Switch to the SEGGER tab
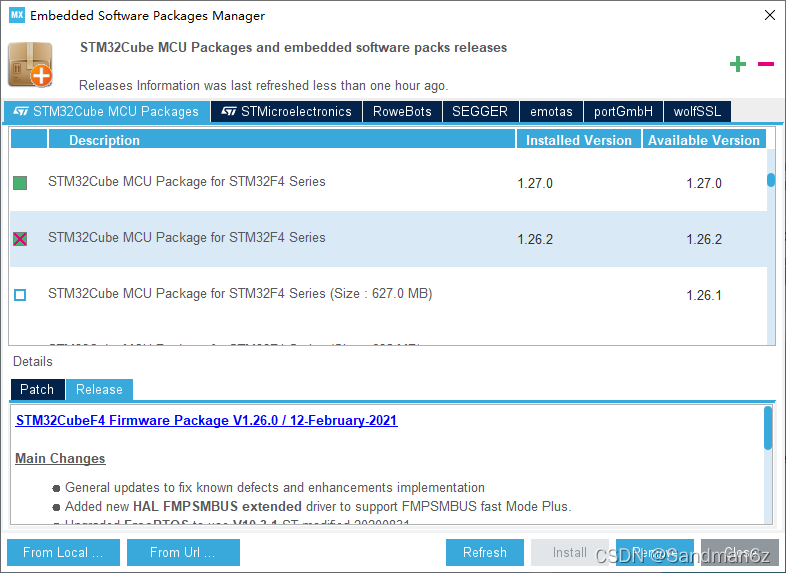This screenshot has height=573, width=786. (480, 111)
